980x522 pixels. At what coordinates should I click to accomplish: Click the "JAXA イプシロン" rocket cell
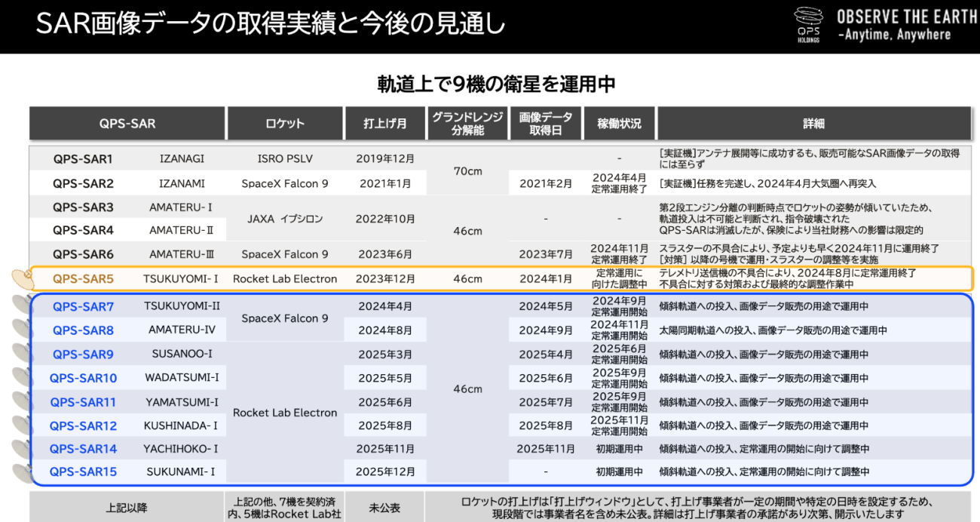(x=285, y=219)
